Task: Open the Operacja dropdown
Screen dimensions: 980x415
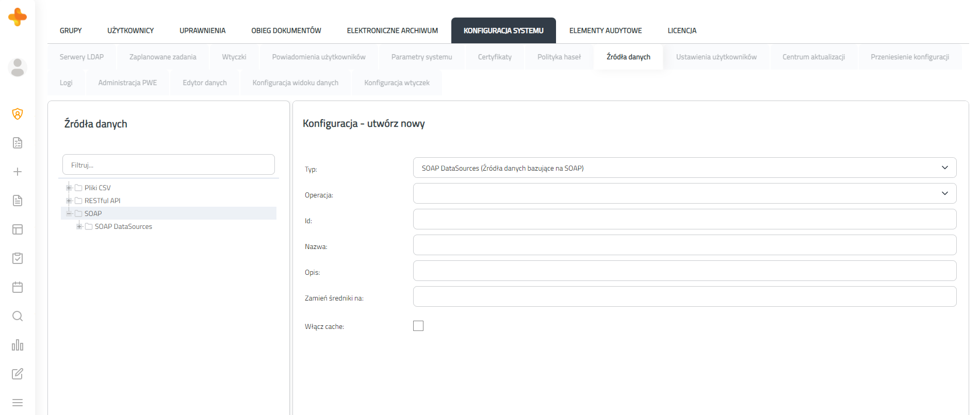Action: [x=684, y=193]
